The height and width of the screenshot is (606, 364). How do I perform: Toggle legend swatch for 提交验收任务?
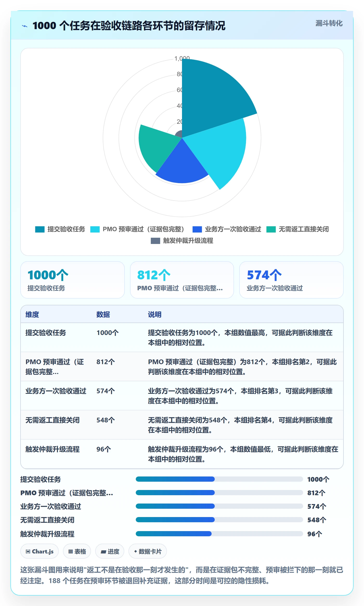(40, 229)
